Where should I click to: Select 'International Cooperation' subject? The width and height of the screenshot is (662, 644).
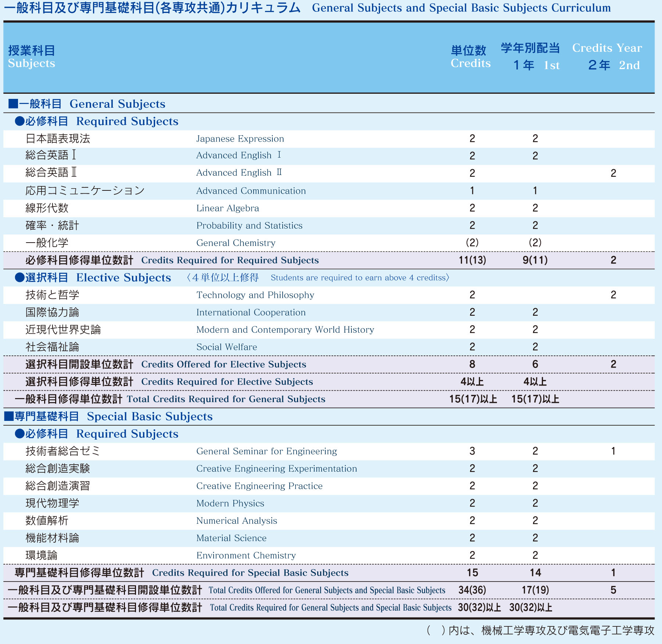point(251,312)
